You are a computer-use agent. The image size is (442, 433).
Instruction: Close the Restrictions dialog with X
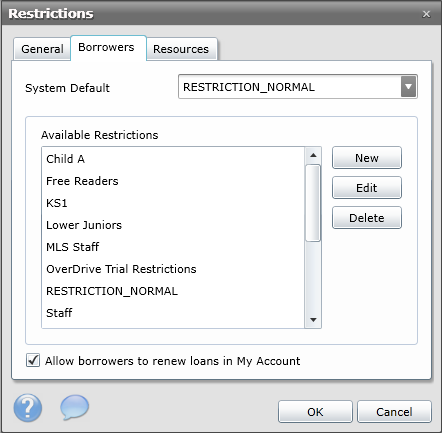pos(426,14)
